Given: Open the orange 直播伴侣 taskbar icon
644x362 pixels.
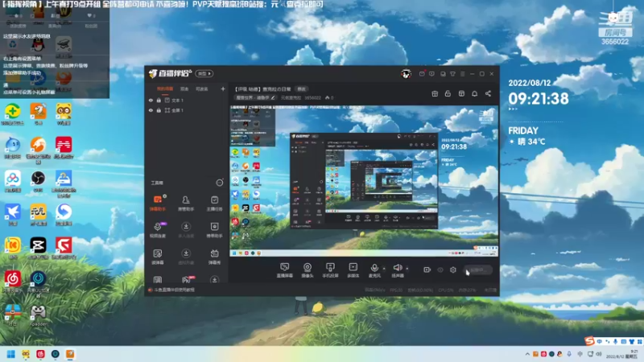Looking at the screenshot, I should pyautogui.click(x=70, y=354).
